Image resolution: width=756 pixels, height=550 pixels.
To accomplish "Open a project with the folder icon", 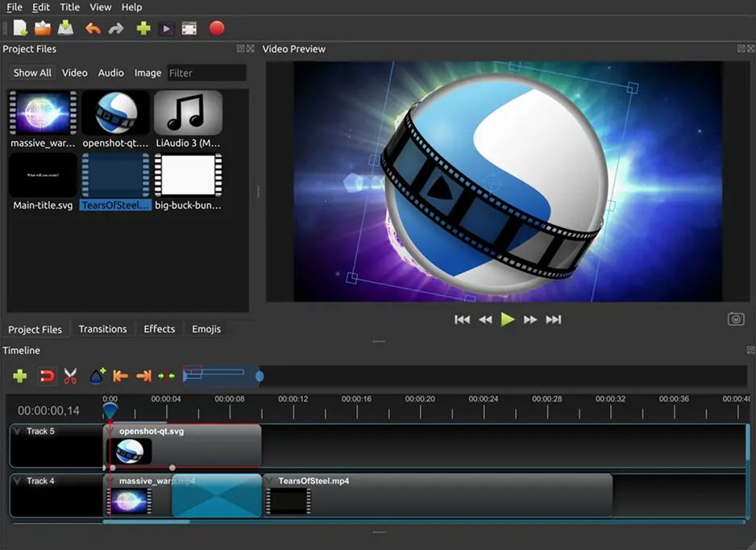I will [x=43, y=28].
